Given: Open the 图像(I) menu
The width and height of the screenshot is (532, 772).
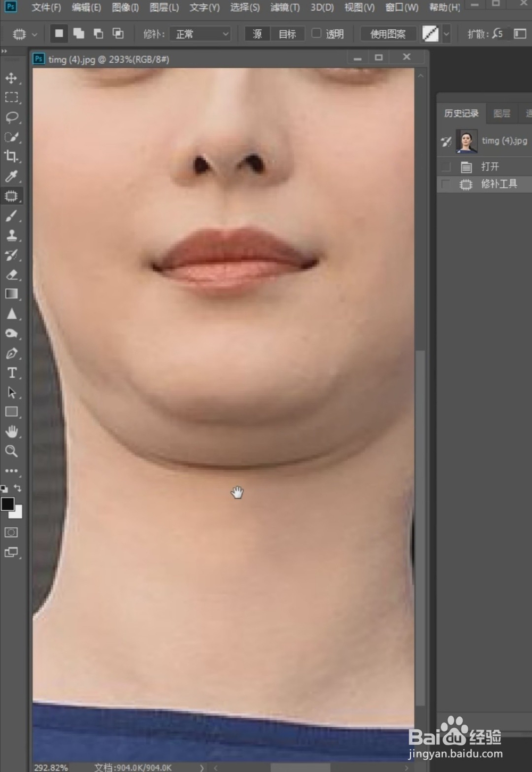Looking at the screenshot, I should 126,7.
